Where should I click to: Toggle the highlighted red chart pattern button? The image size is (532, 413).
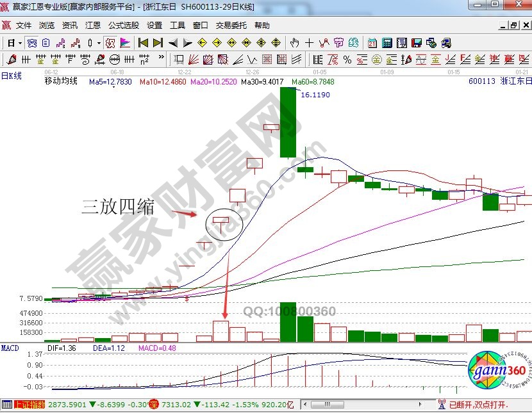110,43
